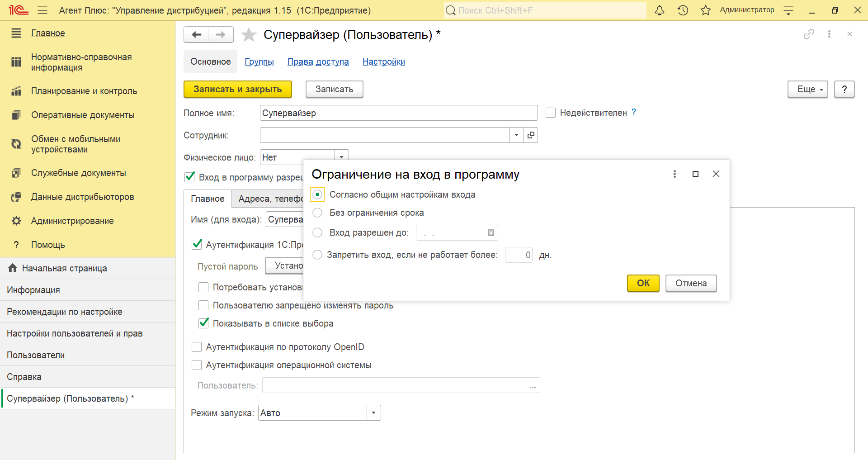Click Обмен с мобильными устройствами sync icon

click(x=16, y=144)
